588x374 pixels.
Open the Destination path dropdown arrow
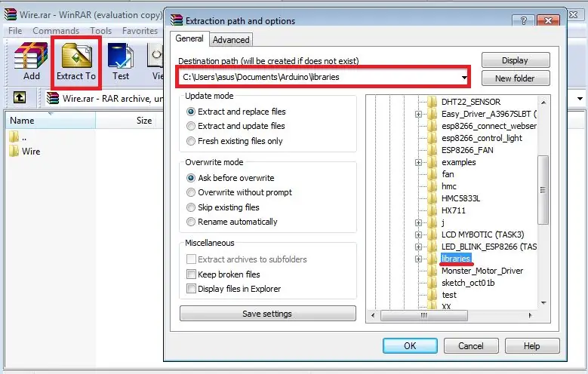coord(464,77)
